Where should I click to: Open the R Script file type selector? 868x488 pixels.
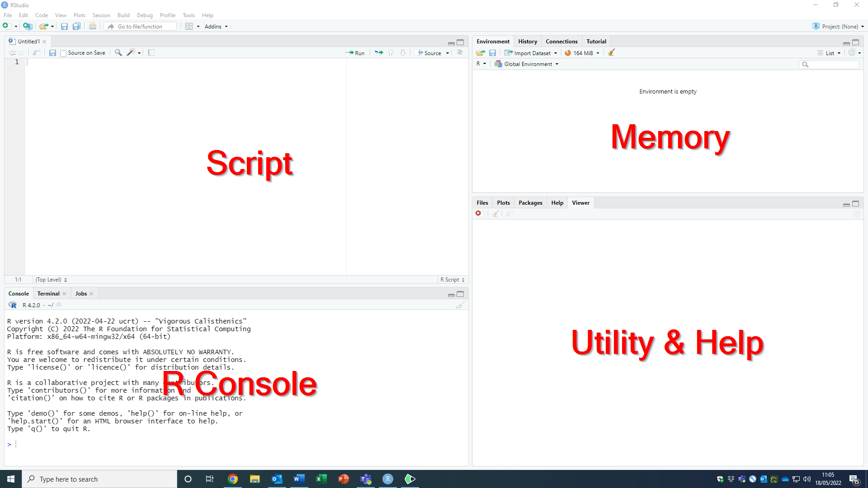pos(453,280)
